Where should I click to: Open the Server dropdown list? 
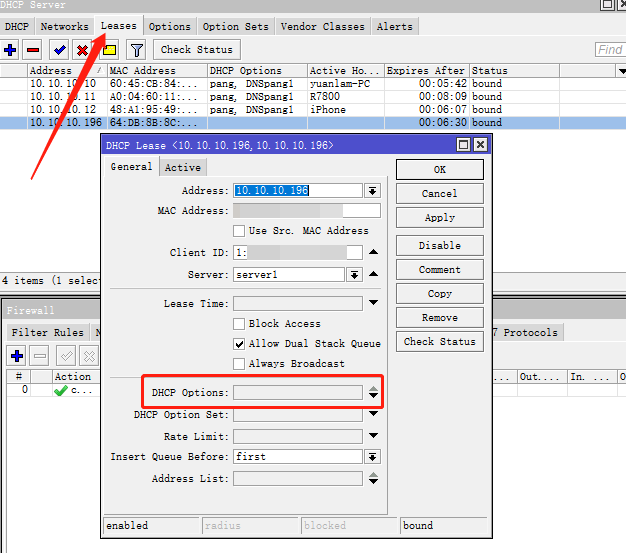[x=355, y=275]
